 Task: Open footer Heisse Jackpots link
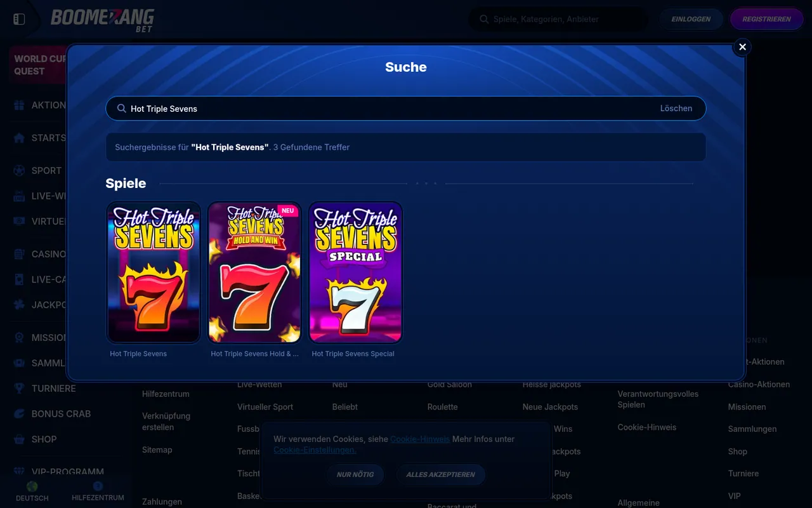coord(552,384)
